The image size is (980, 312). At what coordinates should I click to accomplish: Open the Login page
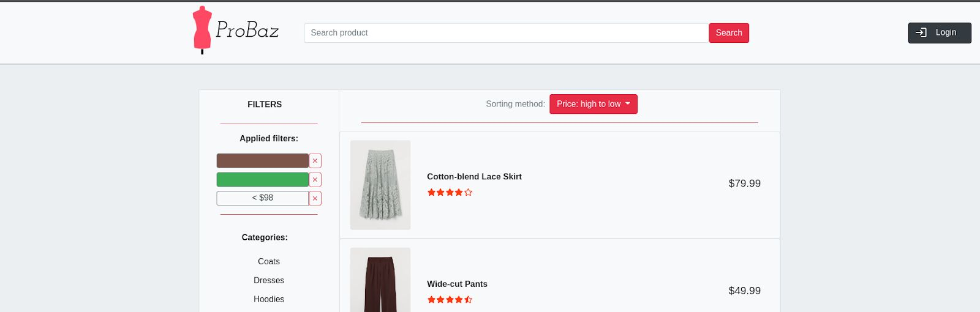click(x=940, y=33)
